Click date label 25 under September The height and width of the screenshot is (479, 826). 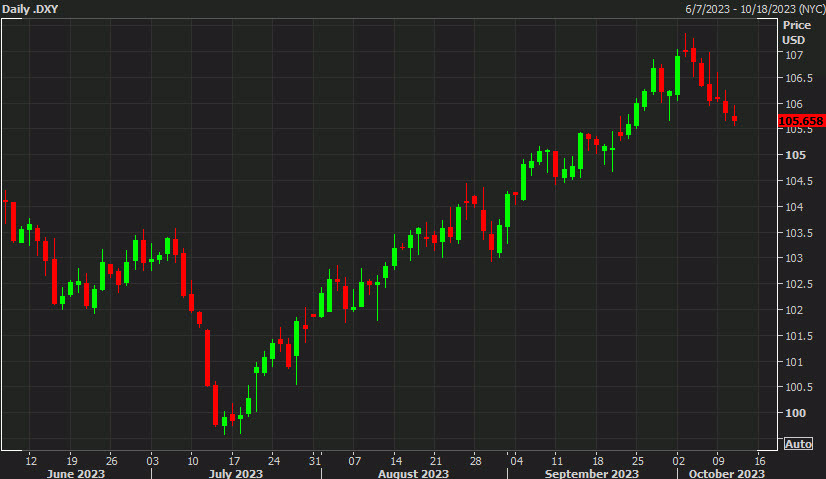point(637,461)
